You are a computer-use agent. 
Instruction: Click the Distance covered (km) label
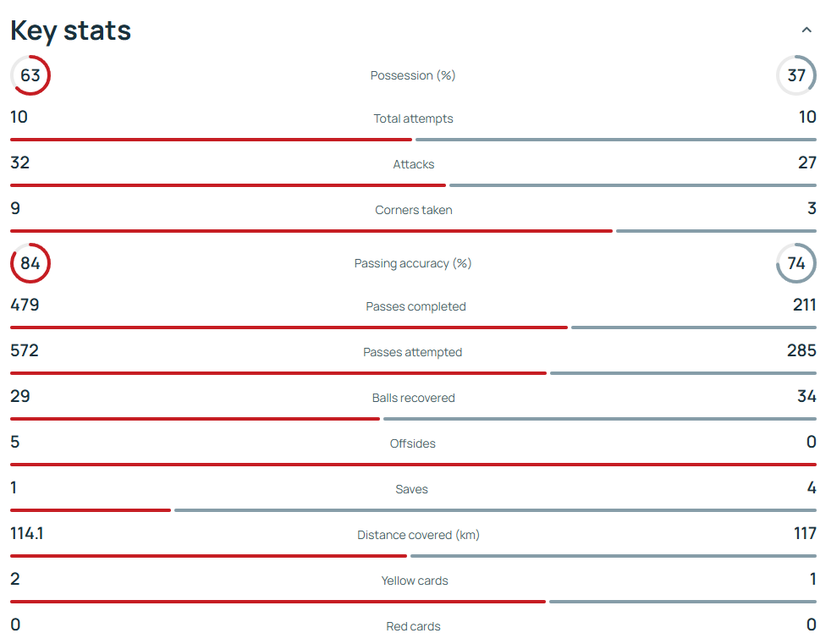coord(418,535)
